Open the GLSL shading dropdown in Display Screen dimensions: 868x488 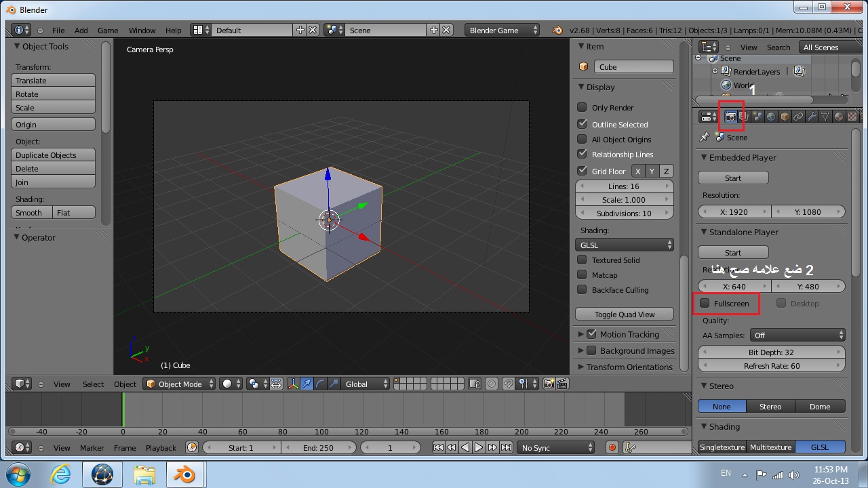click(625, 245)
